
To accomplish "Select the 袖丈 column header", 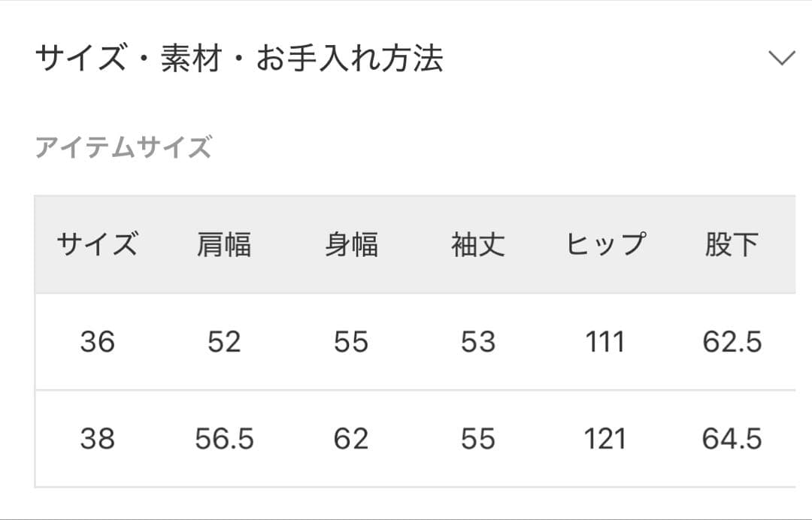I will (478, 245).
